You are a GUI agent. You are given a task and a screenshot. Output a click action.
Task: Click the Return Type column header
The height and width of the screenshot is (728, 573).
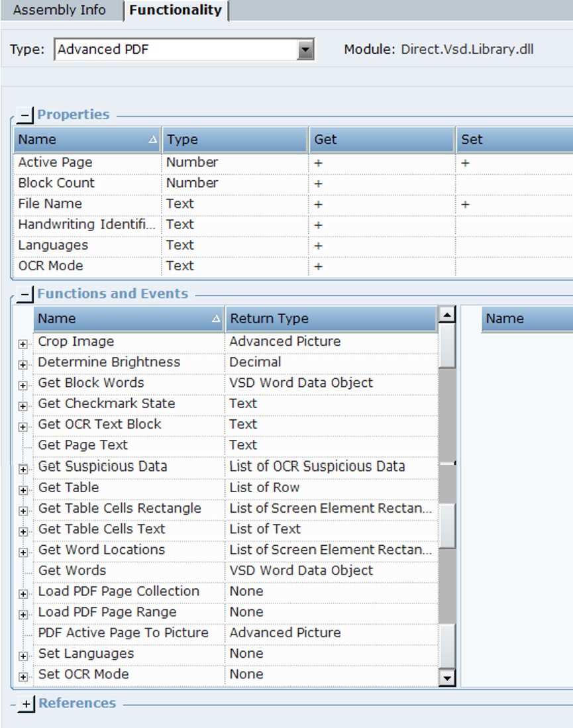[330, 319]
